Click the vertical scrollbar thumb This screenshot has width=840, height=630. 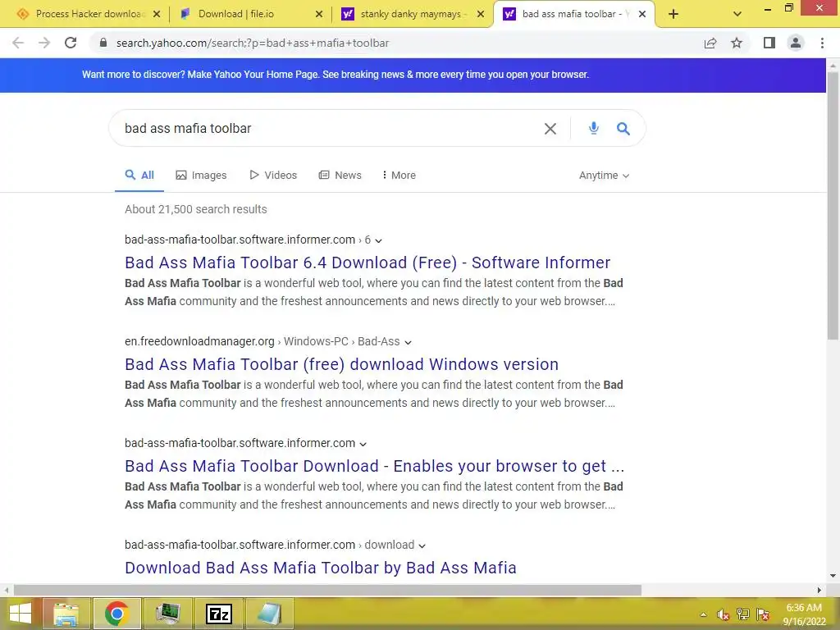coord(833,205)
